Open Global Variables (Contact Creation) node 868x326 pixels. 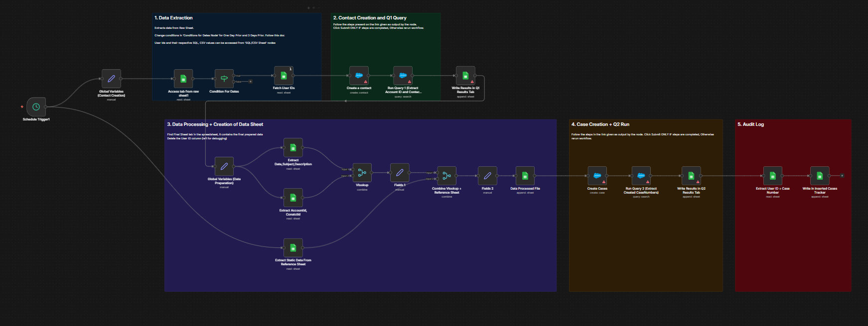tap(111, 79)
